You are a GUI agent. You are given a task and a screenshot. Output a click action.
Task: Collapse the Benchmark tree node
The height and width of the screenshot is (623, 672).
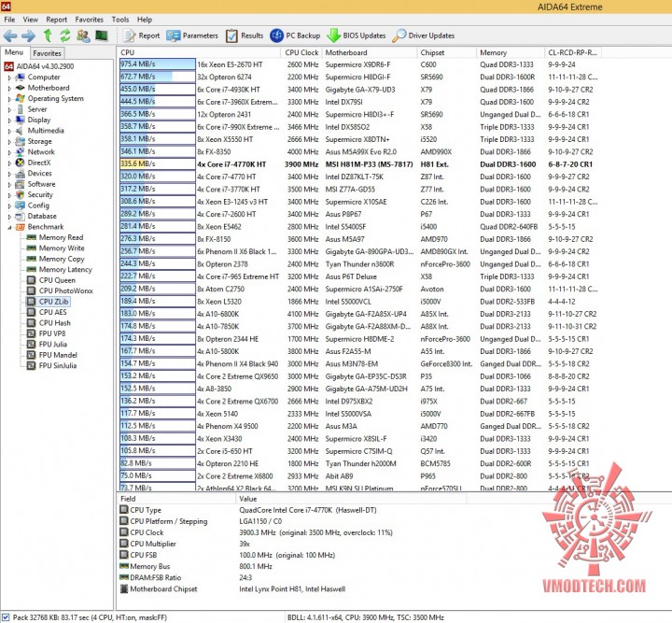(x=9, y=227)
